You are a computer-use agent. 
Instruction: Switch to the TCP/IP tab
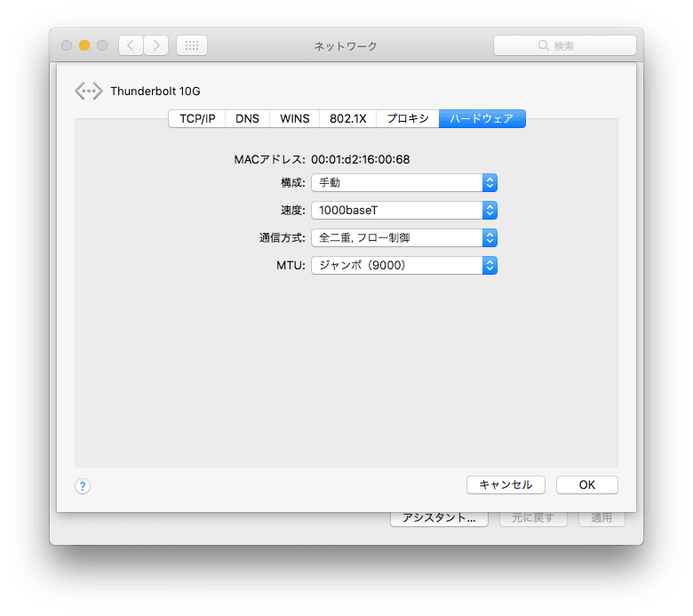click(x=197, y=118)
